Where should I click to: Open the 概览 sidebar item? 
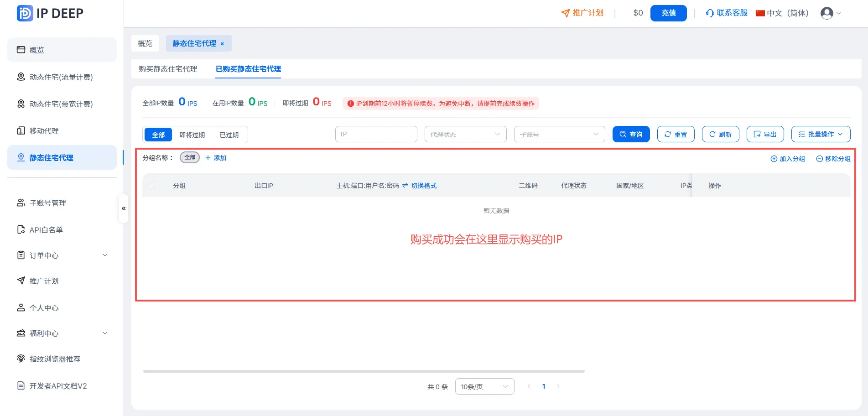pyautogui.click(x=62, y=50)
